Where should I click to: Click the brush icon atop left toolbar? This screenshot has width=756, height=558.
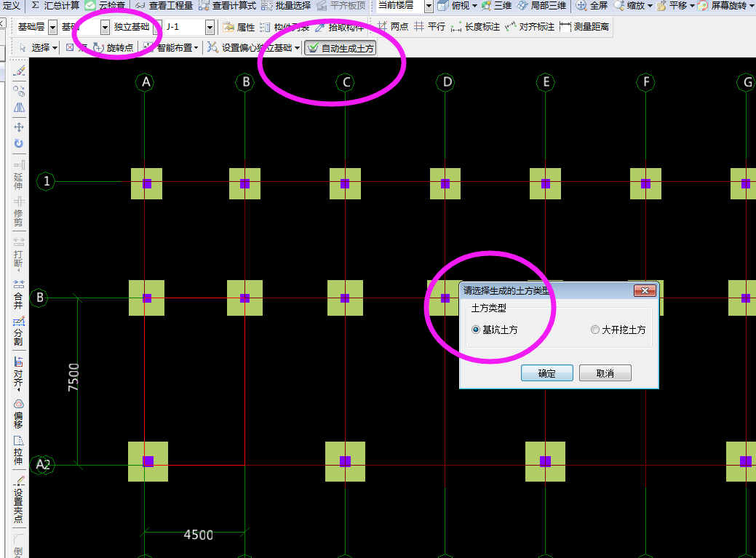click(20, 71)
